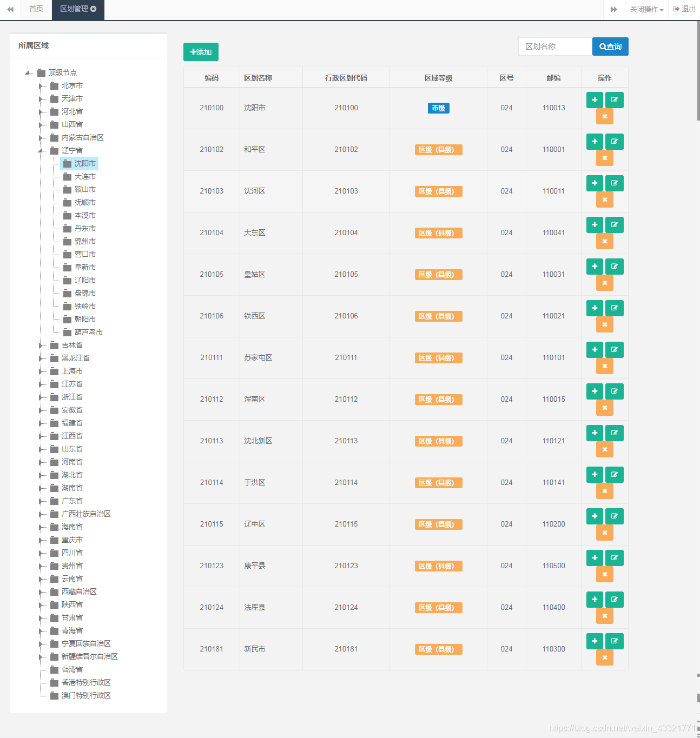Select 新疆维吾尔自治区 tree item
This screenshot has width=700, height=738.
[89, 657]
